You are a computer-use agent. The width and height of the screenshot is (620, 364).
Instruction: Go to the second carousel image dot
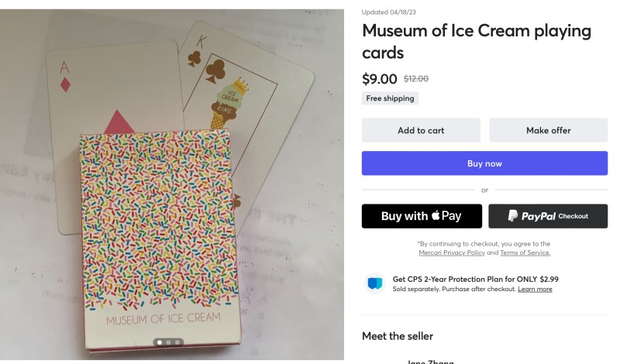click(168, 342)
